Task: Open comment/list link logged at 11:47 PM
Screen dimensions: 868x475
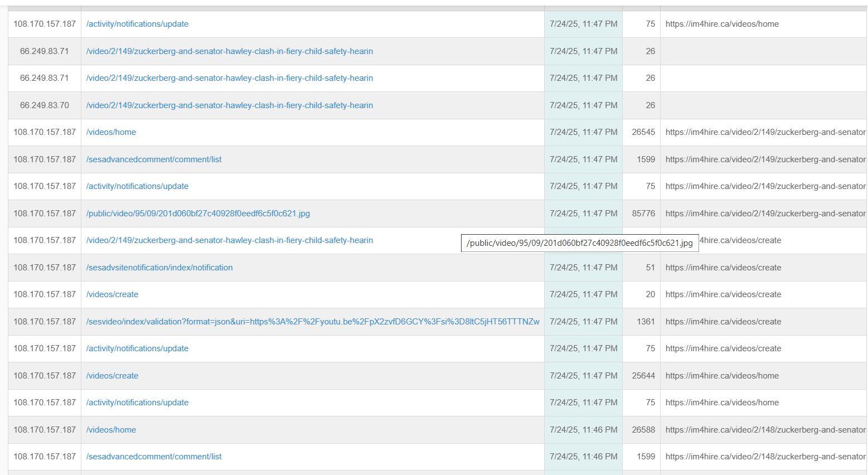Action: coord(154,159)
